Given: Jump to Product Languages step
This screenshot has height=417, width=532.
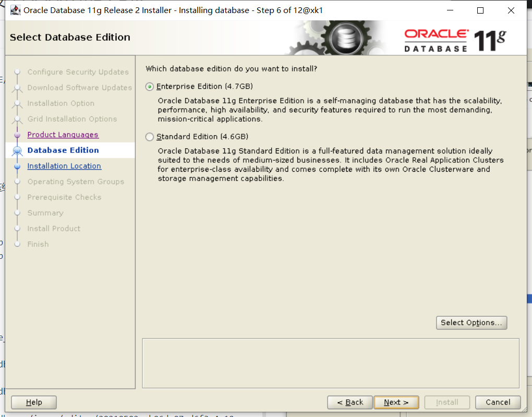Looking at the screenshot, I should click(63, 135).
